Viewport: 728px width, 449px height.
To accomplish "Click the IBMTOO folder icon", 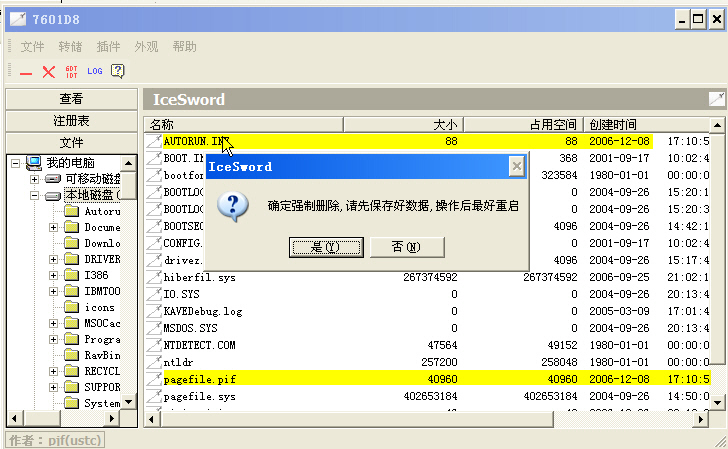I will click(x=71, y=291).
